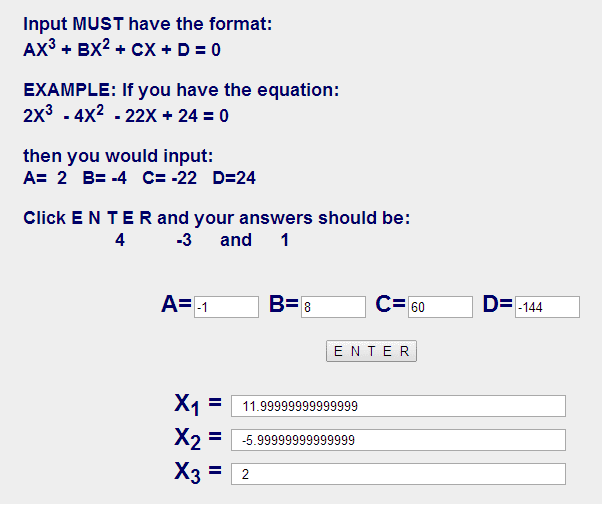Viewport: 602px width, 515px height.
Task: Select the C input containing 60
Action: pos(439,307)
